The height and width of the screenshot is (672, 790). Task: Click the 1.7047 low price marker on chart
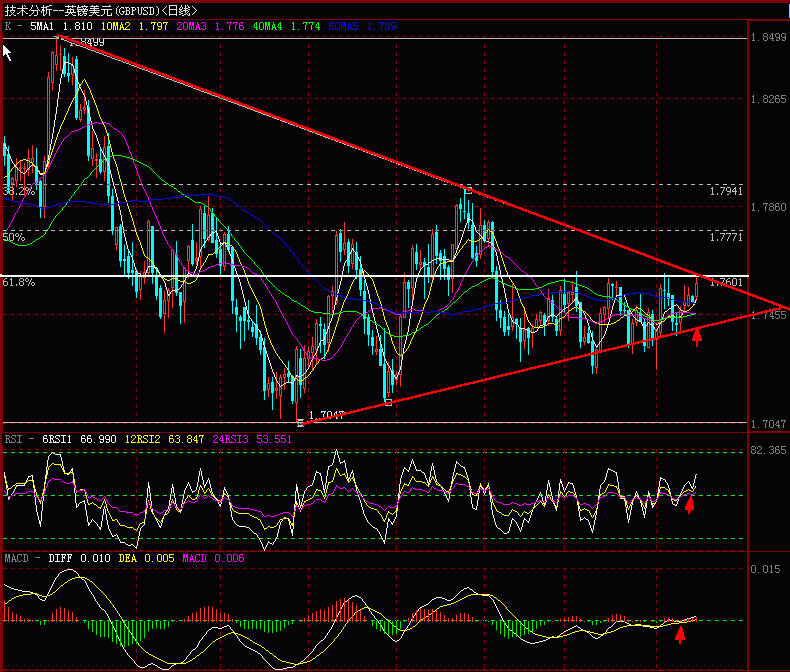pos(326,415)
